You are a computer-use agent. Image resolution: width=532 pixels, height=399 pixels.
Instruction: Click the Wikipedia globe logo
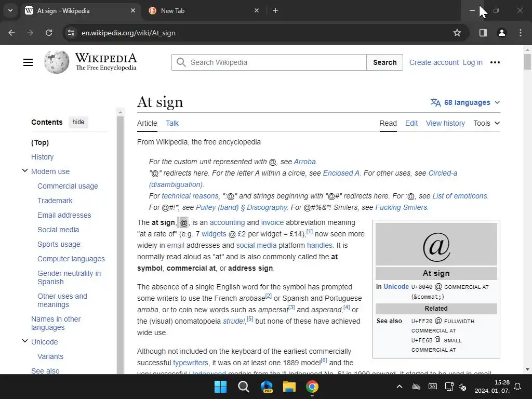click(56, 62)
